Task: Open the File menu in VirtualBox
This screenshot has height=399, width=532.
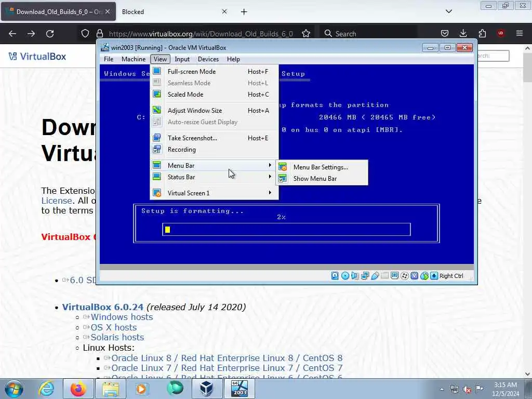Action: pyautogui.click(x=109, y=59)
